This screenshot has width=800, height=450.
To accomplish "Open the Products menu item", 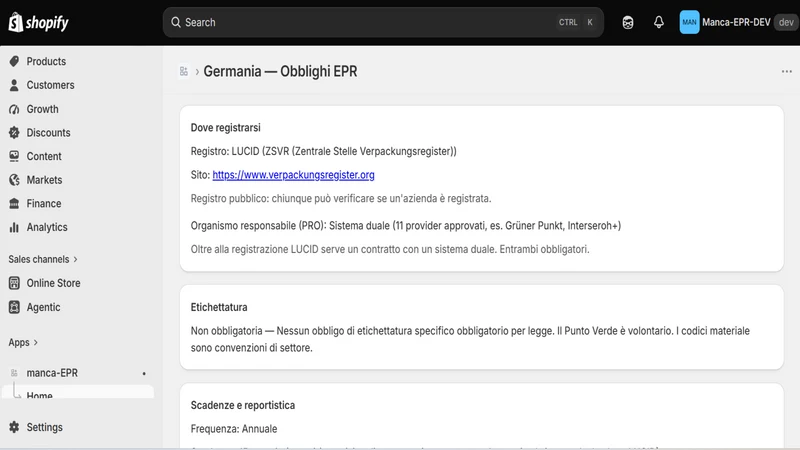I will 46,61.
